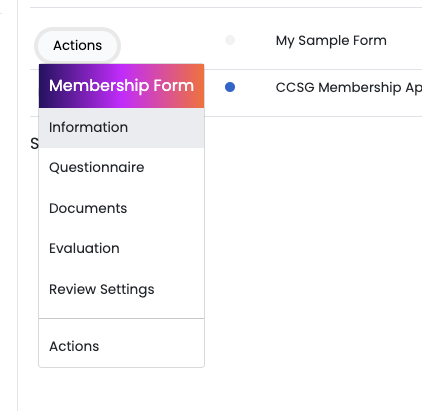Choose the Questionnaire menu entry
Image resolution: width=422 pixels, height=411 pixels.
coord(121,168)
